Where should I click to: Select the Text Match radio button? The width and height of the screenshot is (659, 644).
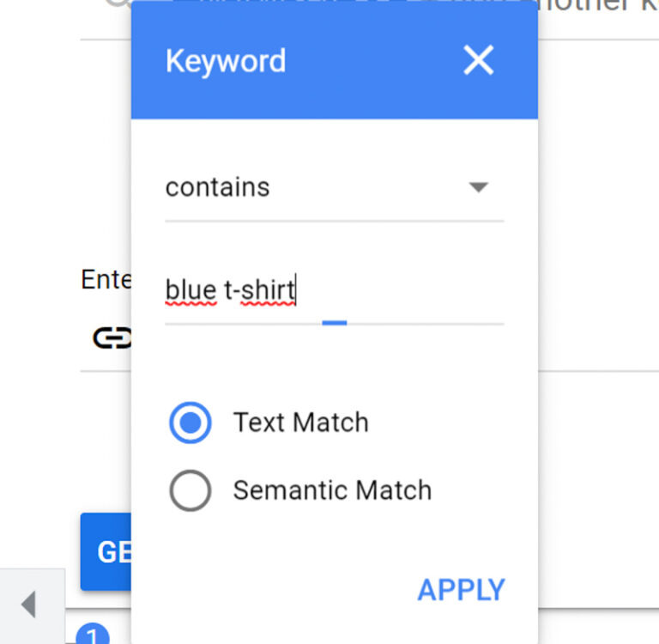click(x=190, y=422)
